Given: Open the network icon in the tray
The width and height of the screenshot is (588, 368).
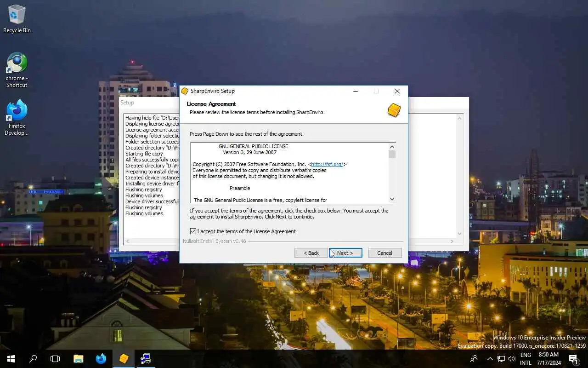Looking at the screenshot, I should 501,359.
